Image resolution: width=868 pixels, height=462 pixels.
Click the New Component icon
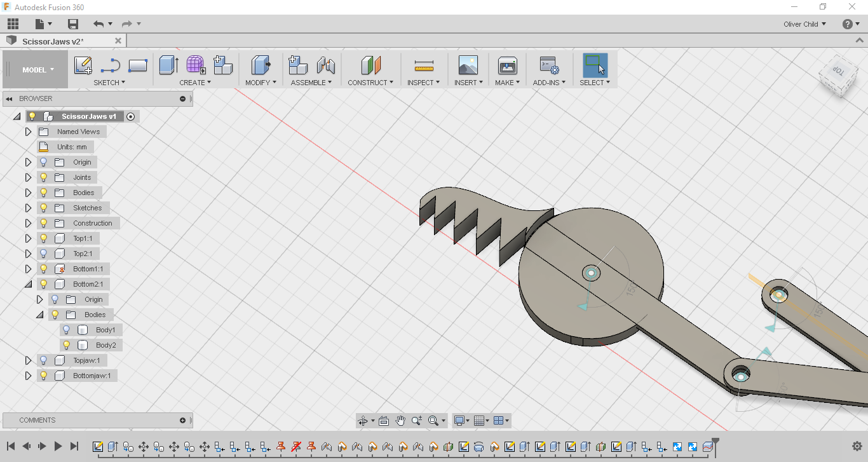click(223, 65)
